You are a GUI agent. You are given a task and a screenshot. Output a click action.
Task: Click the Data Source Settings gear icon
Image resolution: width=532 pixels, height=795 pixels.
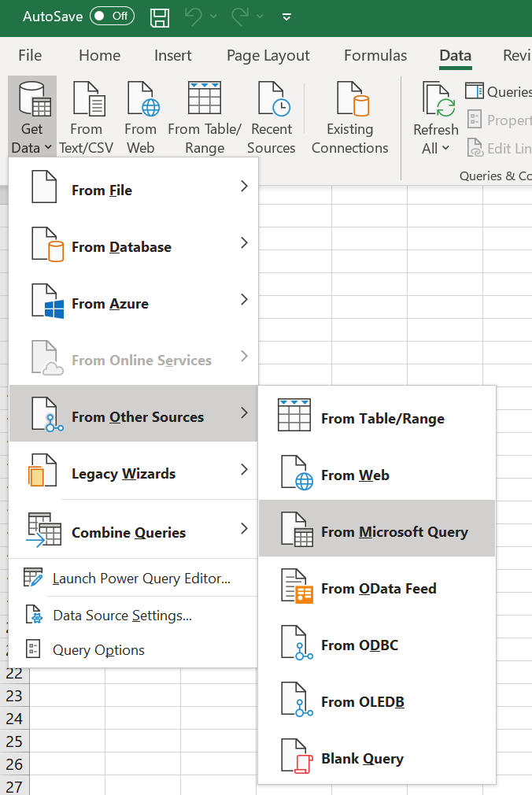34,614
